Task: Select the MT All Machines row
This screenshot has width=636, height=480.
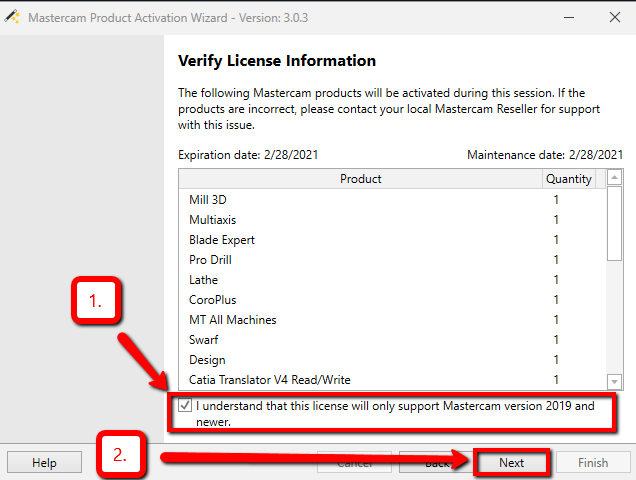Action: click(x=392, y=320)
